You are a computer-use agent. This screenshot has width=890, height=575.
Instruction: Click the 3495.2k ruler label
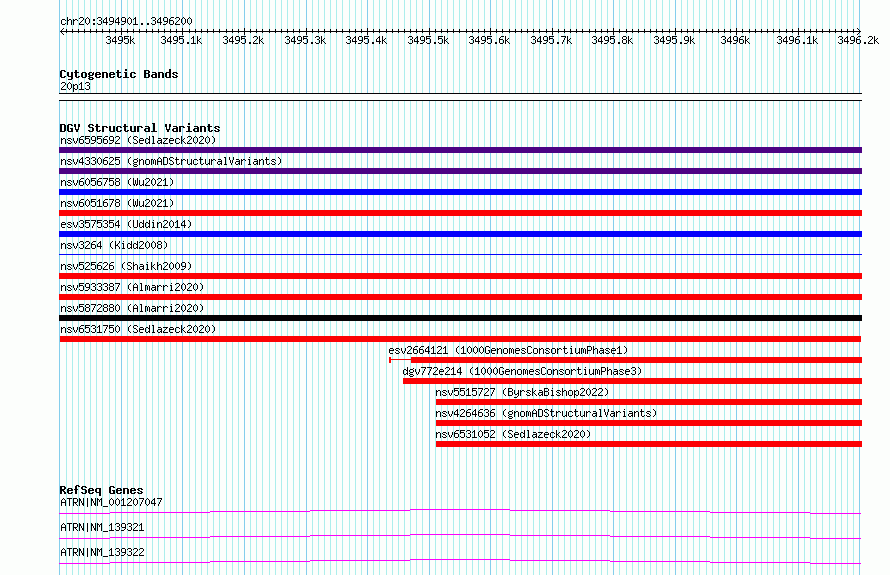point(243,40)
